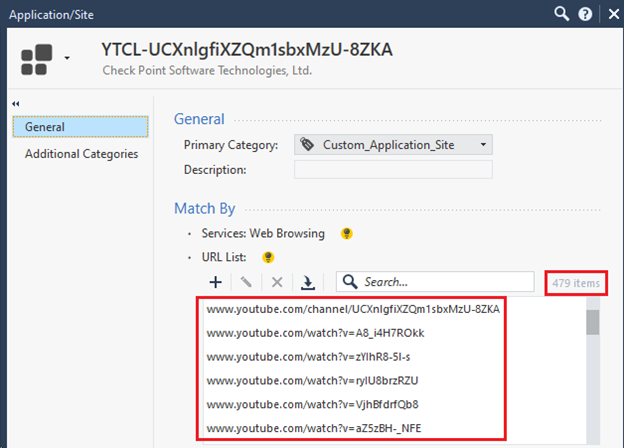Click the URL list Search field
The width and height of the screenshot is (624, 448).
pyautogui.click(x=435, y=282)
